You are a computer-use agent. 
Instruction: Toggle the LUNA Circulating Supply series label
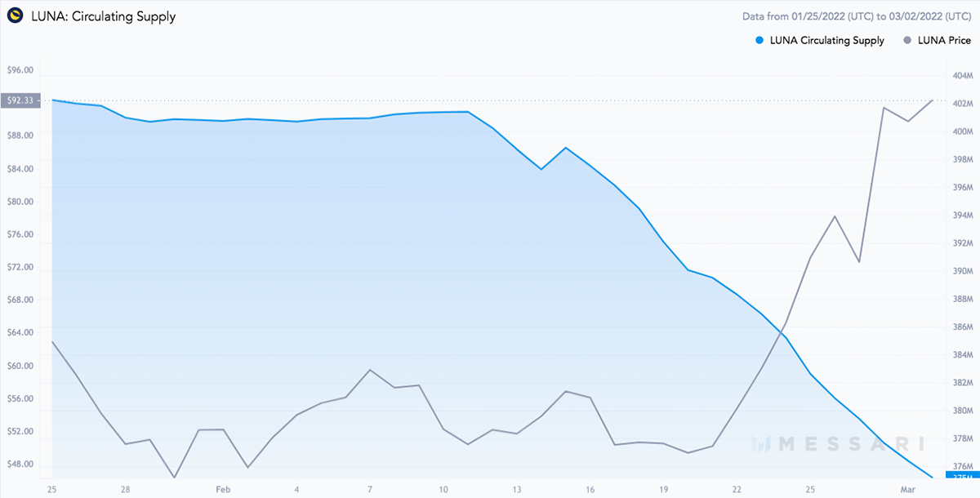826,41
